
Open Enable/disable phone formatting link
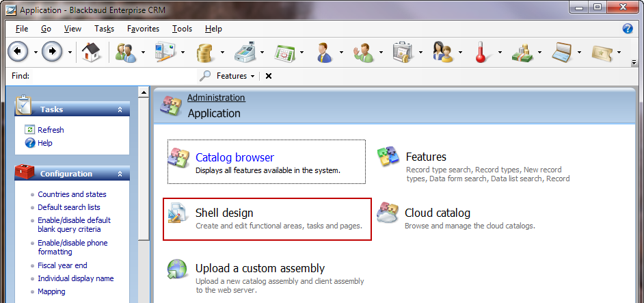[72, 247]
